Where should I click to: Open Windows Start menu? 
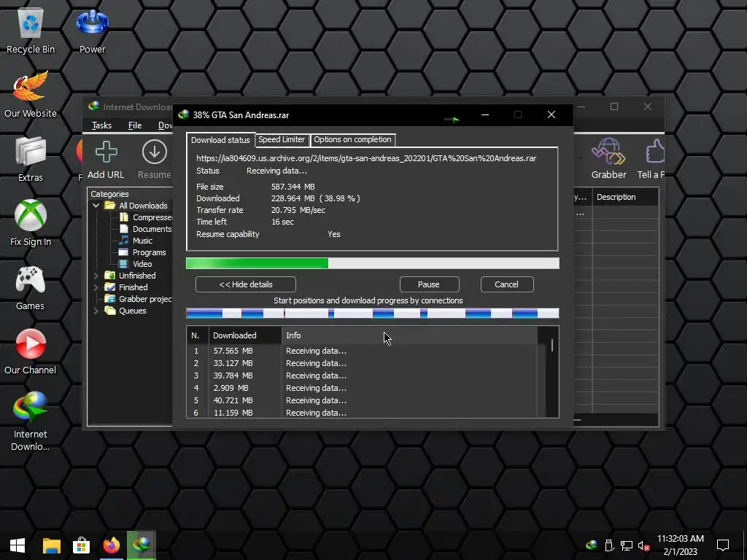[x=18, y=545]
